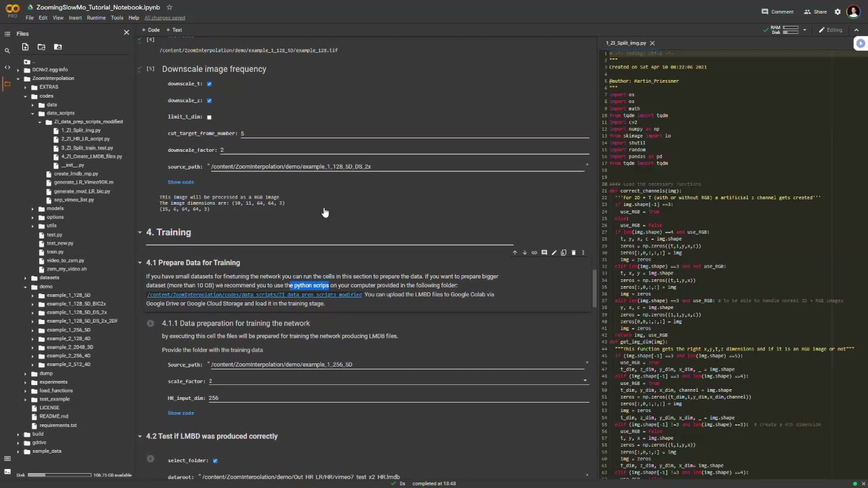This screenshot has height=488, width=868.
Task: Collapse the 4.1 Prepare Data for Training section
Action: point(140,263)
